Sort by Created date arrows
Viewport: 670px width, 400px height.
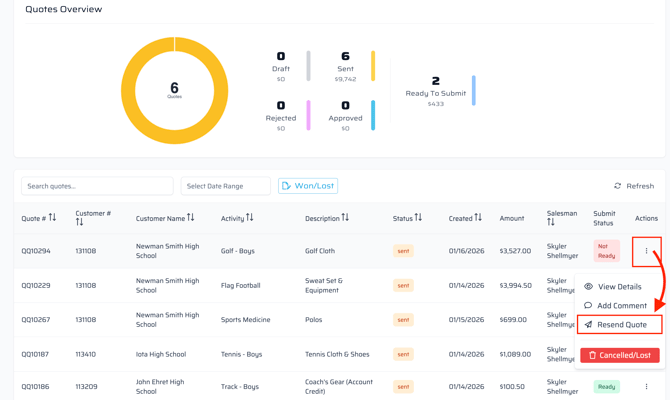point(478,218)
